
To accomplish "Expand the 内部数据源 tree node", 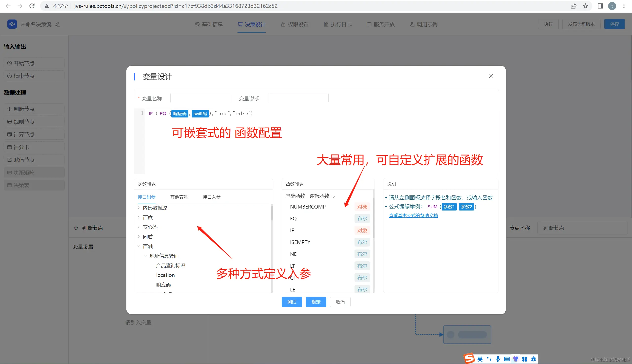I will click(138, 208).
